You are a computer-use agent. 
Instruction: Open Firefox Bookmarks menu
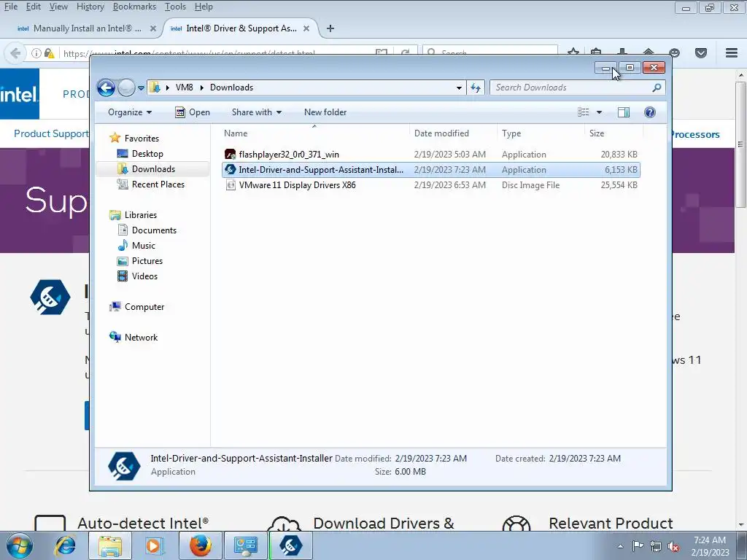coord(134,7)
